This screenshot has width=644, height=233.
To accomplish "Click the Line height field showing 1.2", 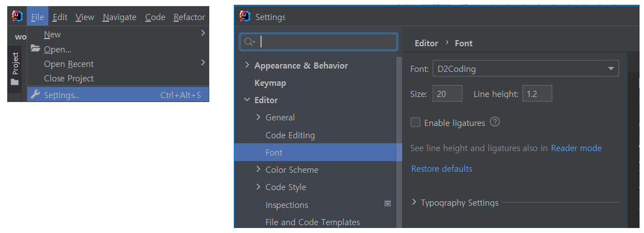I will [537, 94].
